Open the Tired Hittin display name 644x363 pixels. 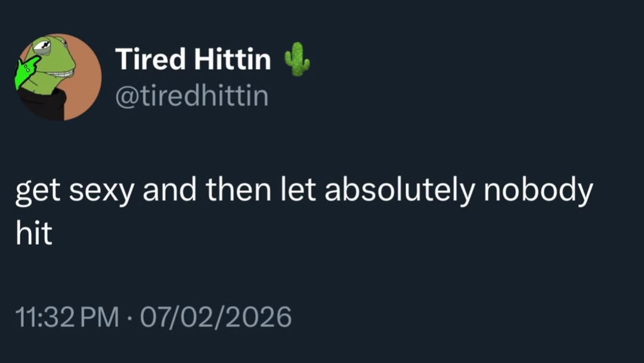[193, 59]
